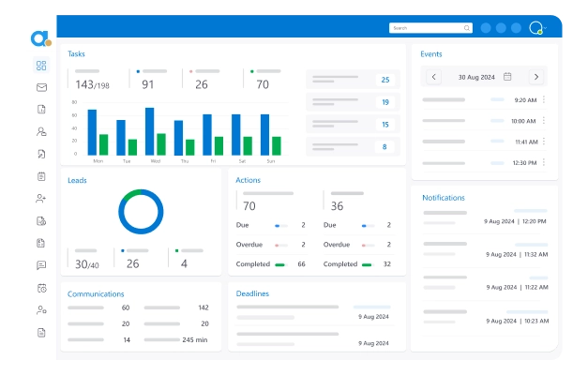Click the add-user icon in sidebar
Screen dimensions: 588x375
41,198
